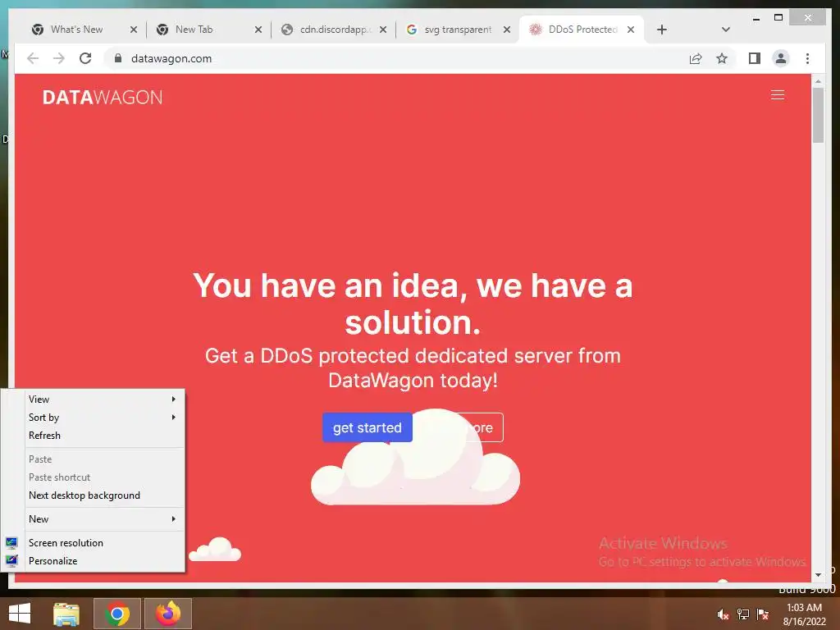Viewport: 840px width, 630px height.
Task: Open the Chrome side panel
Action: click(x=755, y=58)
